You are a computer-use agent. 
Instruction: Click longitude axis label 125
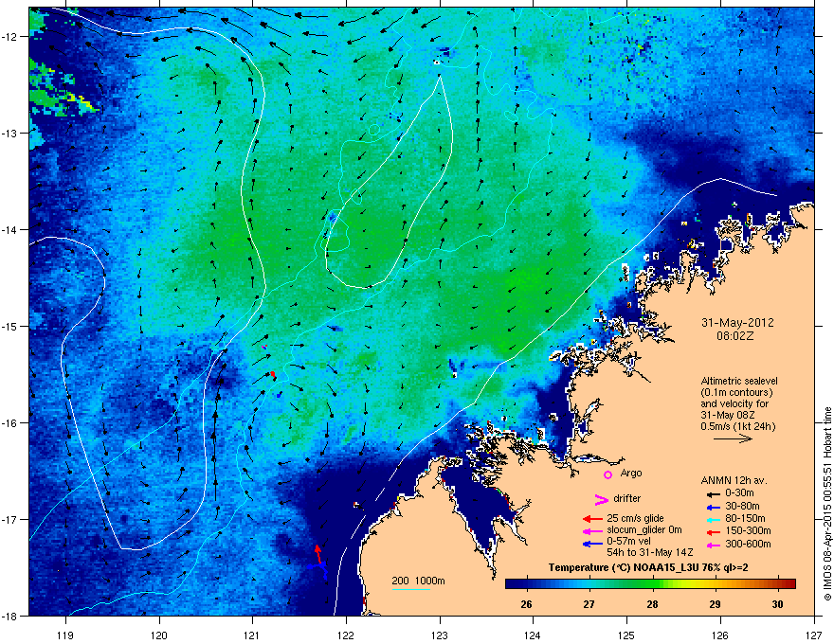[x=626, y=635]
